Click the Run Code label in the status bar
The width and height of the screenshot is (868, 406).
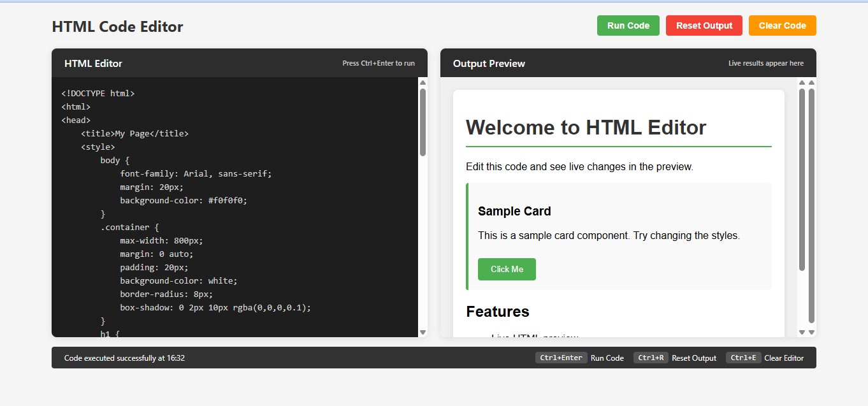coord(607,358)
